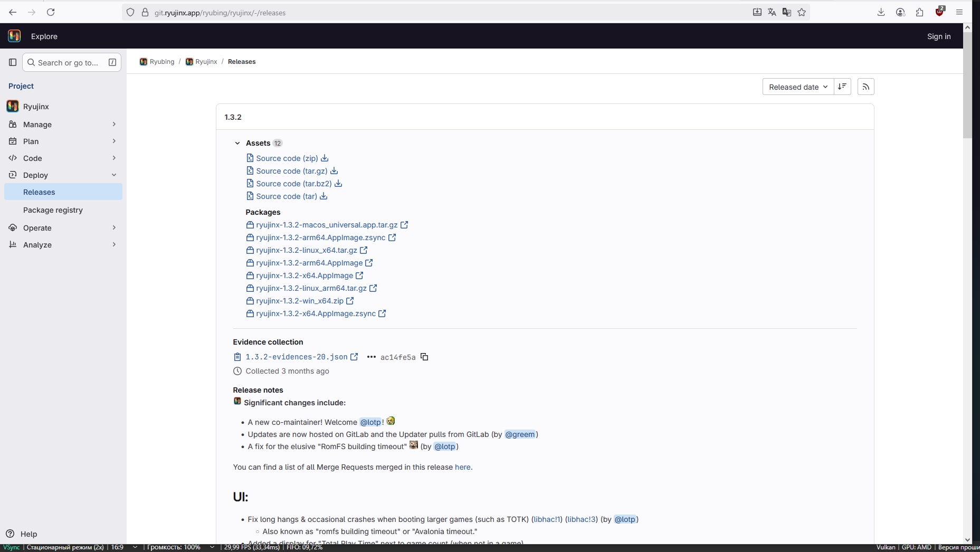980x552 pixels.
Task: Open the libhac!3 merge request link
Action: pyautogui.click(x=582, y=519)
